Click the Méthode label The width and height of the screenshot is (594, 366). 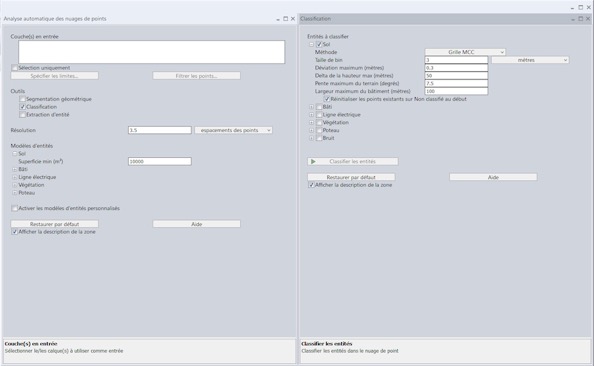326,52
